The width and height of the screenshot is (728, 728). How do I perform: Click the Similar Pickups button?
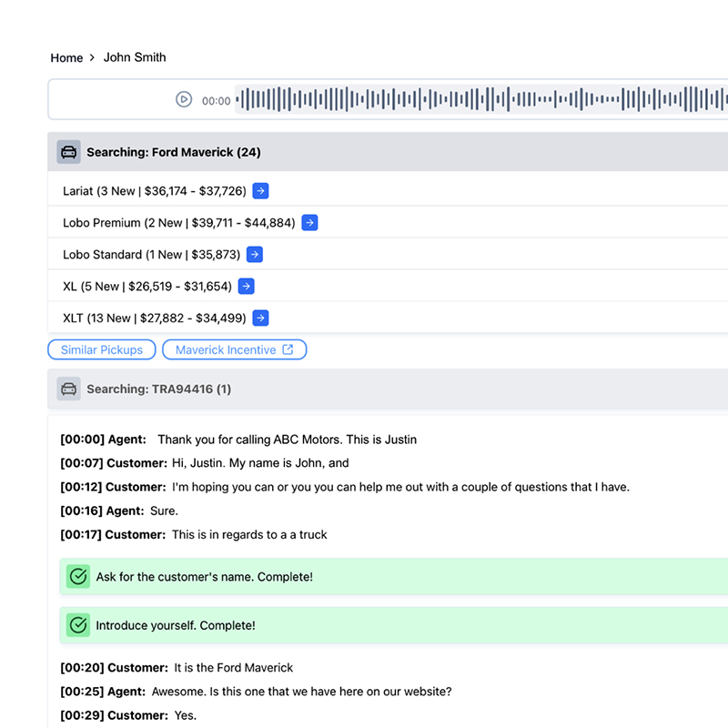102,349
